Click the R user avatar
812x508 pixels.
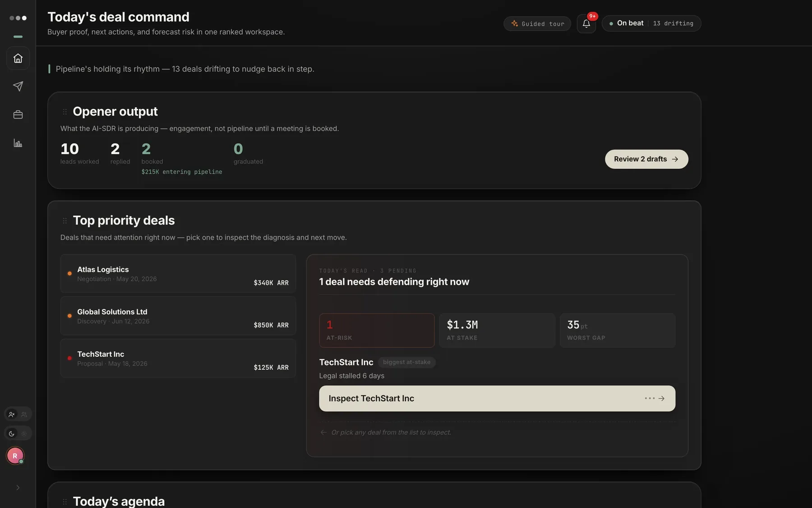(15, 456)
